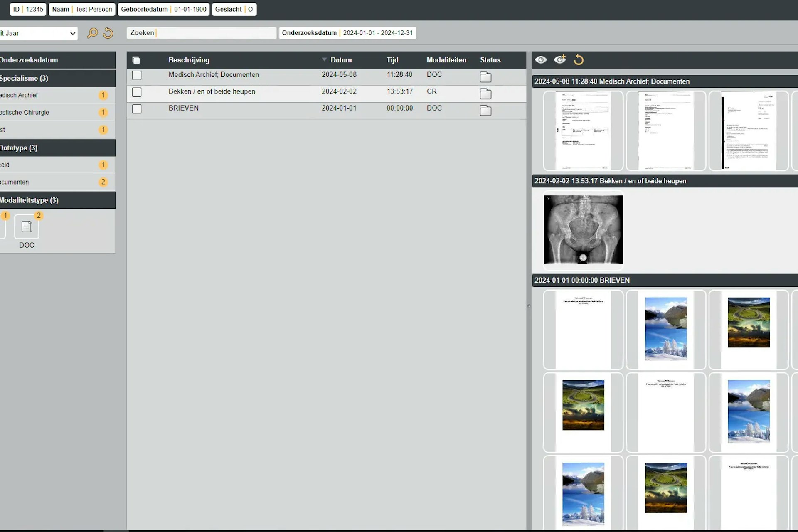Click the Onderzoeksdatum date range filter
This screenshot has width=798, height=532.
click(347, 33)
